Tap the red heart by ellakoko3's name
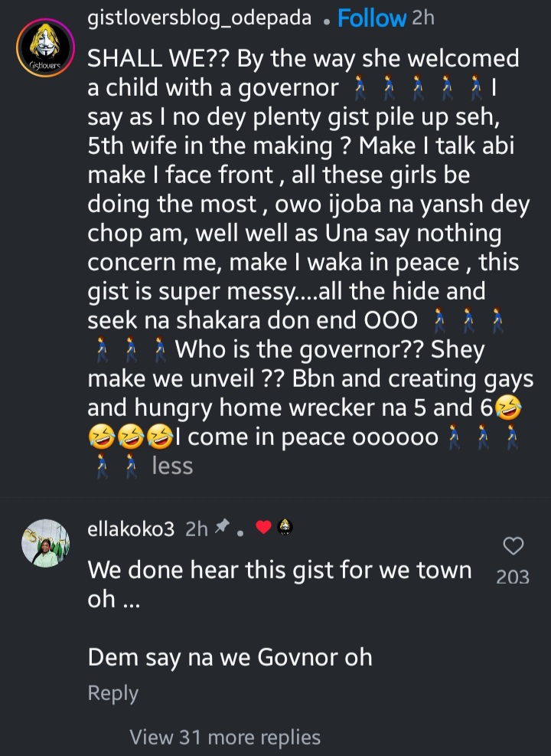This screenshot has width=551, height=756. point(263,527)
